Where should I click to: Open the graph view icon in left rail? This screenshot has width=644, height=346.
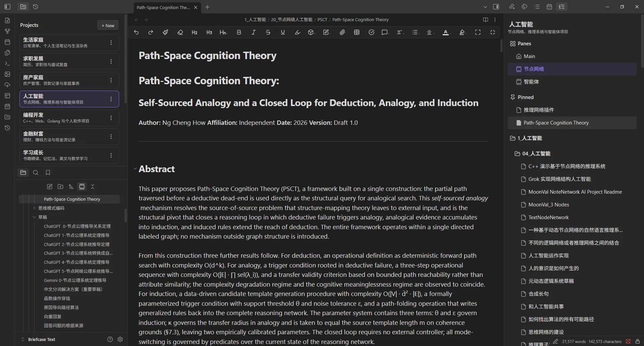point(7,31)
